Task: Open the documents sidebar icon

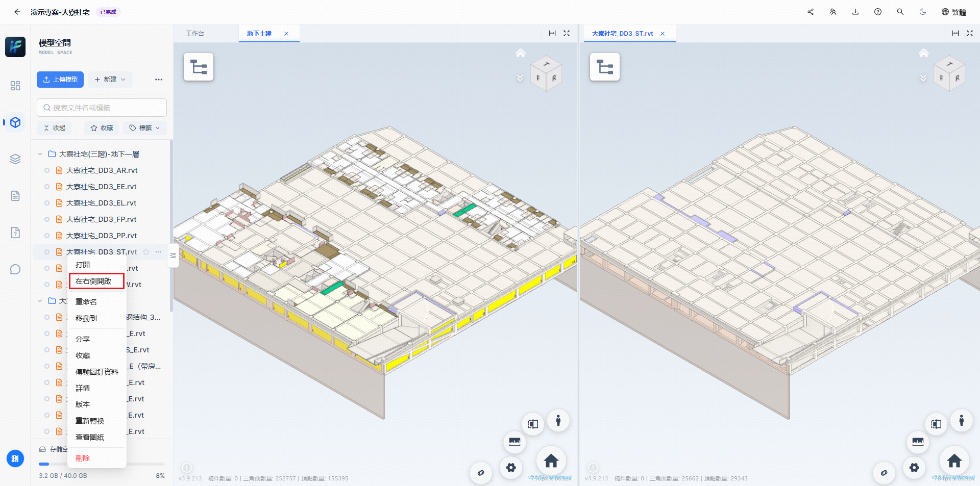Action: tap(15, 196)
